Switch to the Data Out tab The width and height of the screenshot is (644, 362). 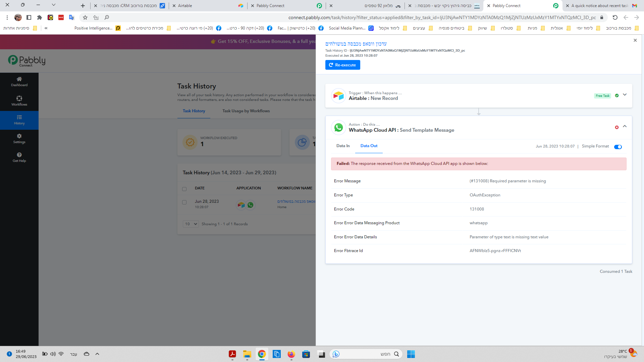click(369, 146)
